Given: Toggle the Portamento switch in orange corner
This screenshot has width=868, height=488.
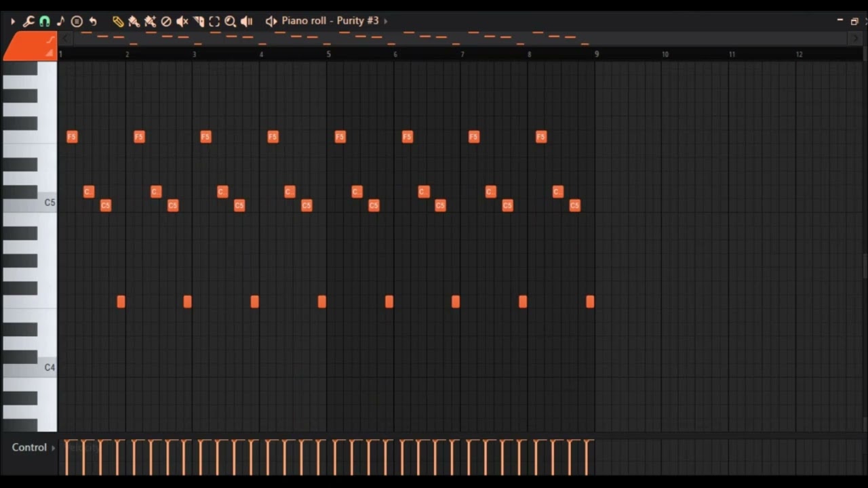Looking at the screenshot, I should [x=50, y=53].
